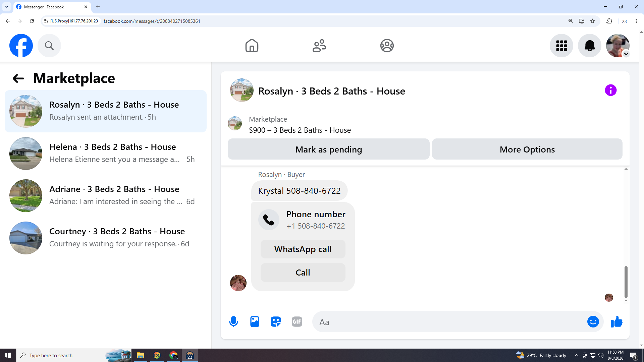The width and height of the screenshot is (644, 362).
Task: Open the $900 listing link in header
Action: pyautogui.click(x=300, y=130)
